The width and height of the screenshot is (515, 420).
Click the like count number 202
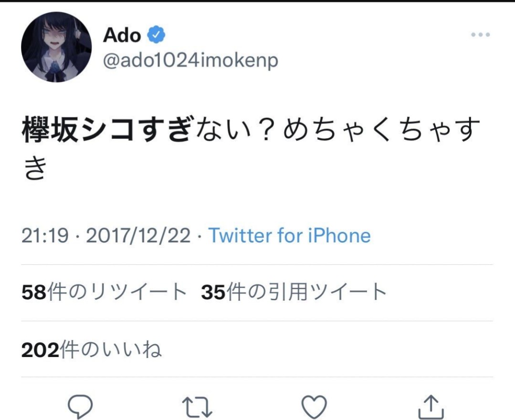click(41, 350)
